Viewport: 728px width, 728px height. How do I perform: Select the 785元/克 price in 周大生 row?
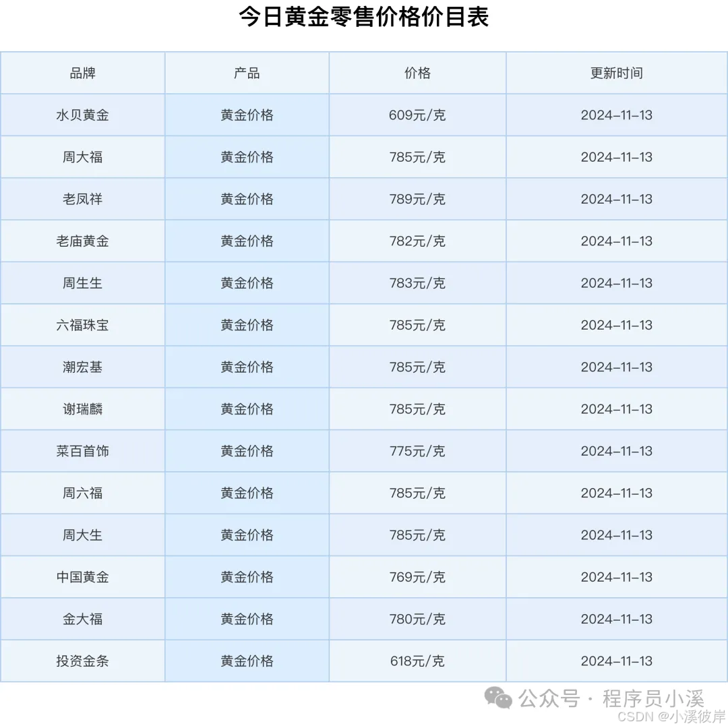417,535
